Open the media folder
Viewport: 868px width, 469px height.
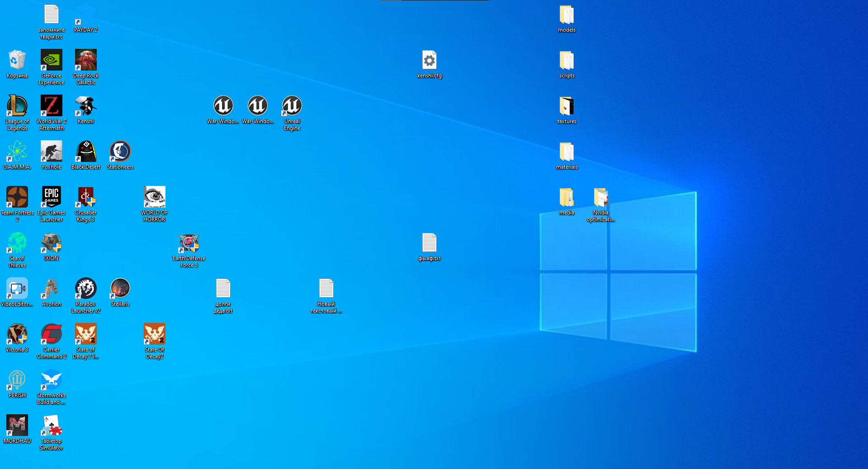pos(567,201)
